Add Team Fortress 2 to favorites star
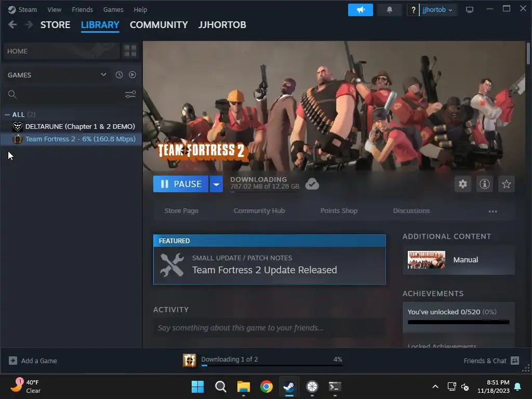This screenshot has height=399, width=532. 506,184
